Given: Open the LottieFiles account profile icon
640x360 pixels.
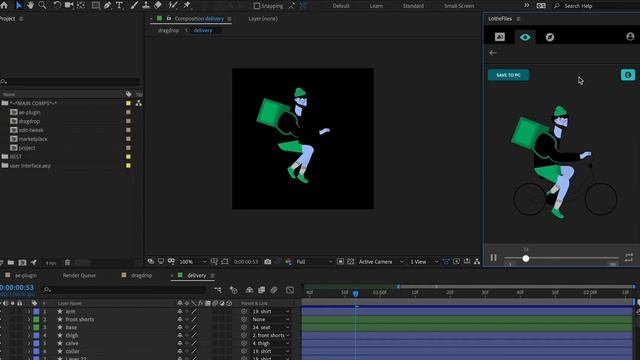Looking at the screenshot, I should pyautogui.click(x=630, y=37).
